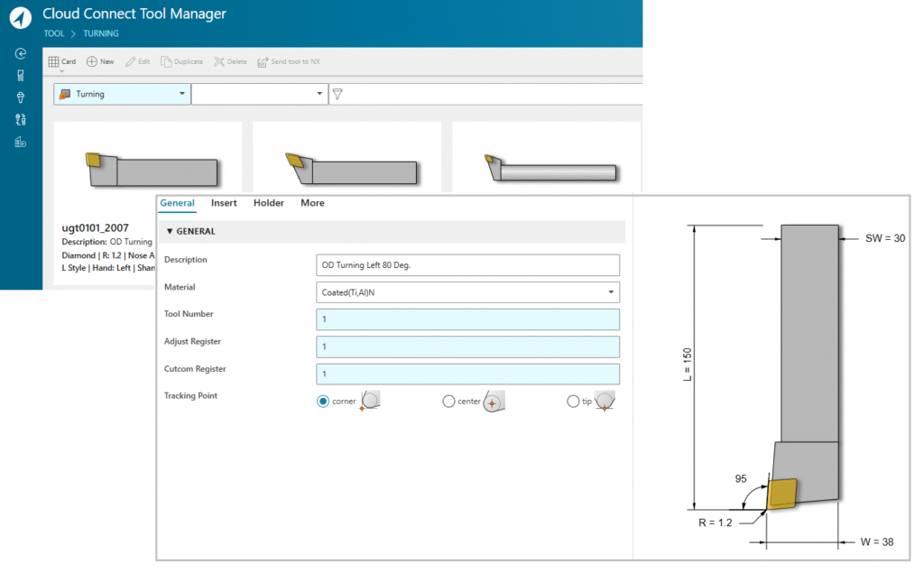
Task: Select the center tracking point radio
Action: coord(448,402)
